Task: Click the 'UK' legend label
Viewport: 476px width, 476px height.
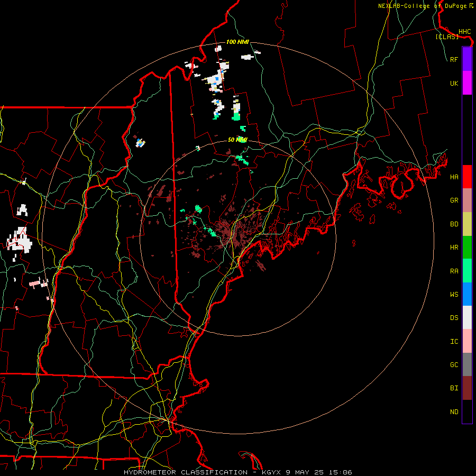Action: pyautogui.click(x=454, y=83)
